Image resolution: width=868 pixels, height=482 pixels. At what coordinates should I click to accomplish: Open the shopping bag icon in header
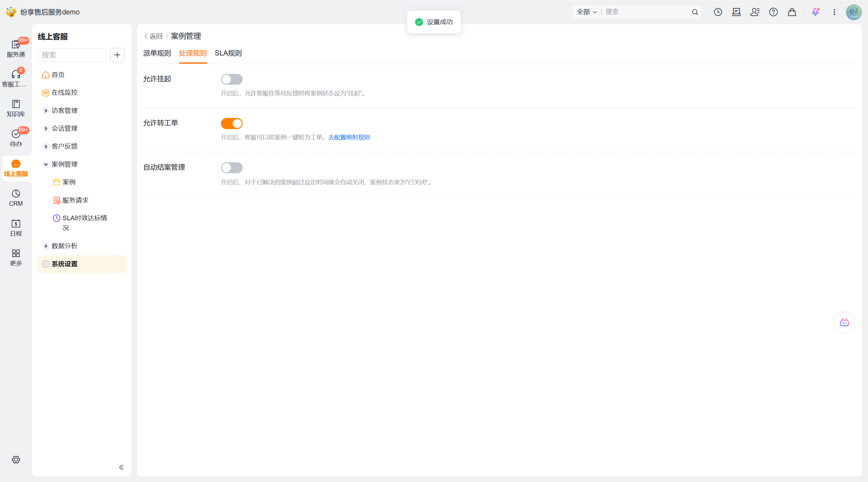792,12
